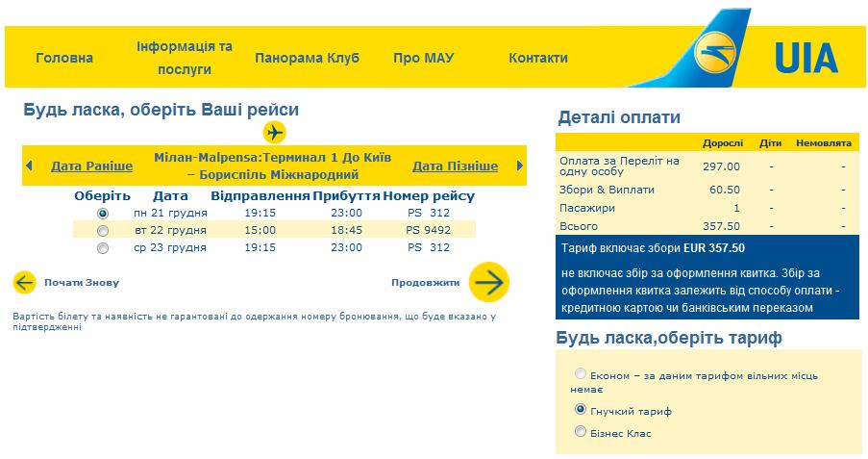
Task: Choose the Гнучкий тариф option
Action: 581,409
